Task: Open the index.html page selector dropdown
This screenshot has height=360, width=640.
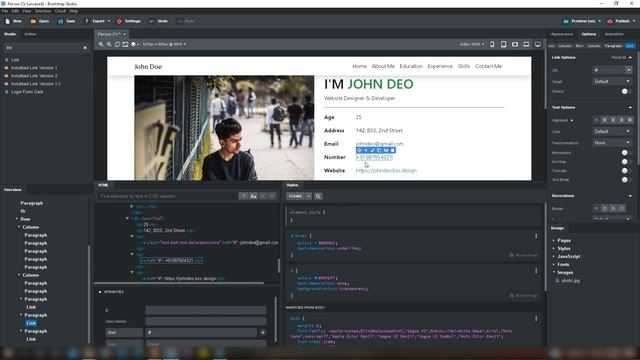Action: [471, 44]
